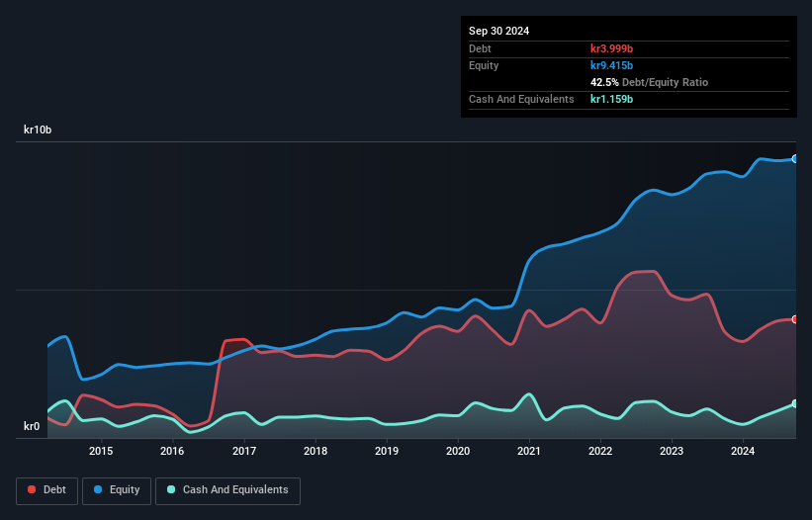Viewport: 812px width, 520px height.
Task: Click the 2020 x-axis label
Action: point(458,451)
